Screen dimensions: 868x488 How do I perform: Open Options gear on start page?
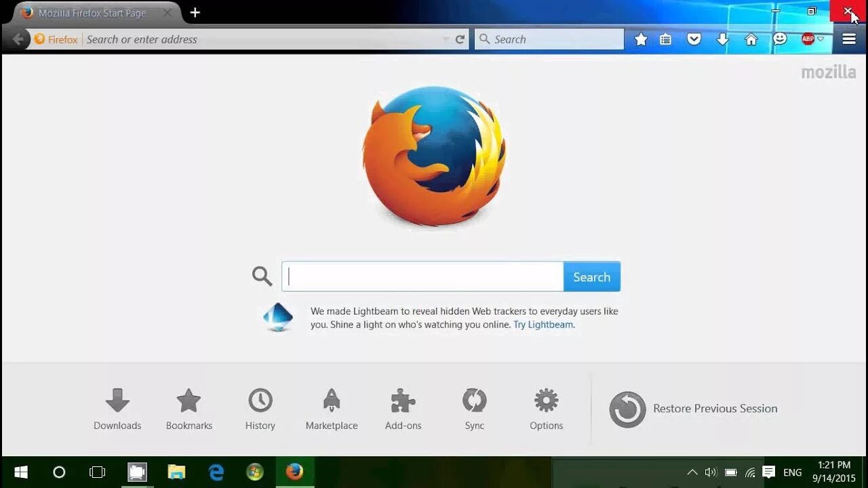coord(547,409)
